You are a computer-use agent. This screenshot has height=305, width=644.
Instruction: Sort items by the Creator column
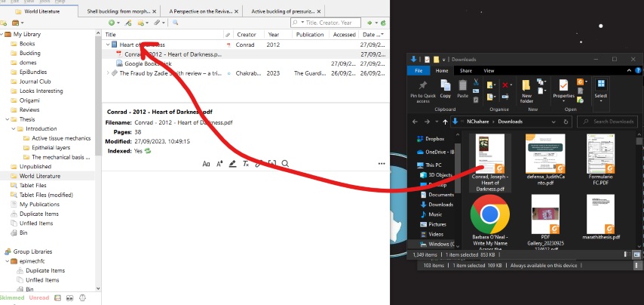pos(247,35)
